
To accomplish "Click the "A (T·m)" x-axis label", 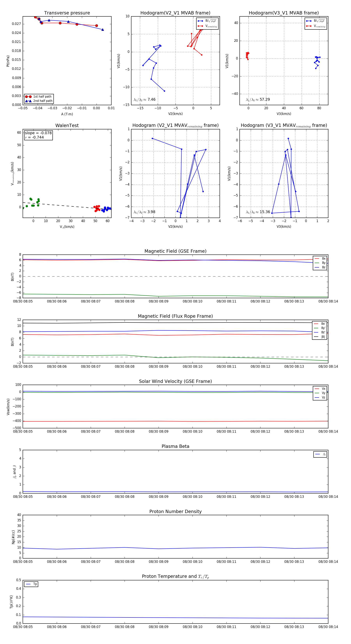I will click(x=67, y=114).
